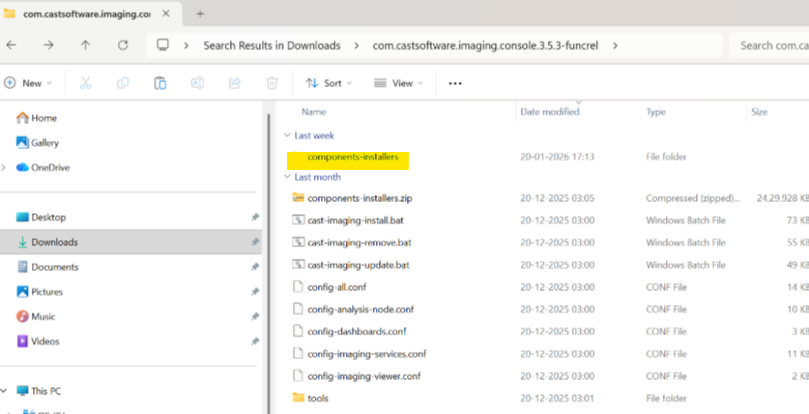The width and height of the screenshot is (809, 414).
Task: Open the View layout dropdown
Action: (x=398, y=84)
